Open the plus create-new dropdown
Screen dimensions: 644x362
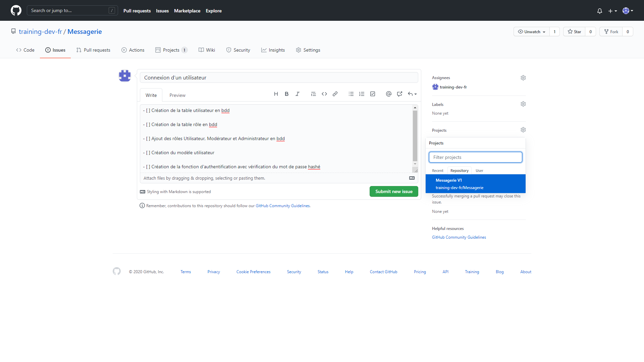pos(612,11)
